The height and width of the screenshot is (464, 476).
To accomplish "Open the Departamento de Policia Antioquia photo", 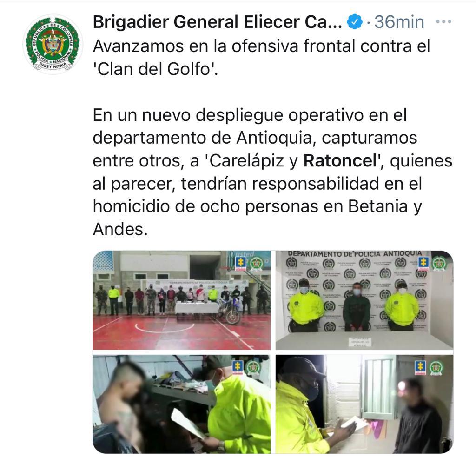I will [x=364, y=300].
